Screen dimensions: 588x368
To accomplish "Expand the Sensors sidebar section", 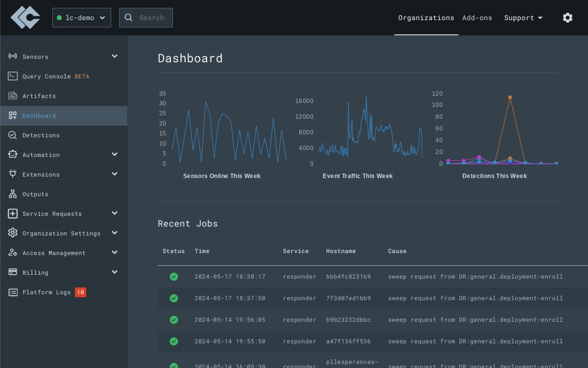I will [114, 56].
